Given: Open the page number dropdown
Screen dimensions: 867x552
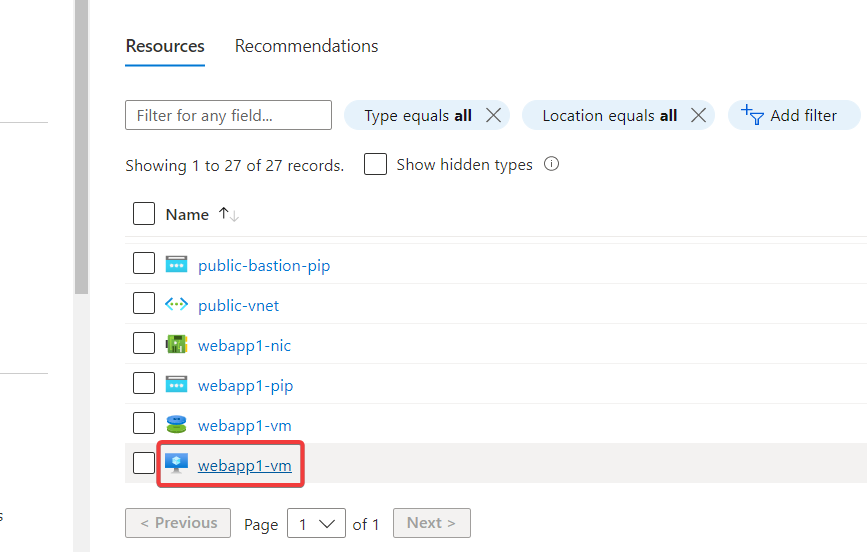Looking at the screenshot, I should coord(314,523).
